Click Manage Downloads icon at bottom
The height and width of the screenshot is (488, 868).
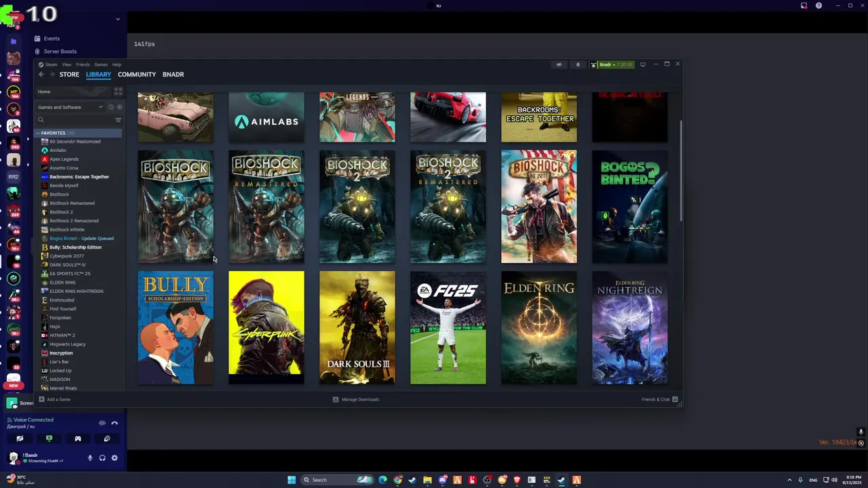[x=336, y=399]
